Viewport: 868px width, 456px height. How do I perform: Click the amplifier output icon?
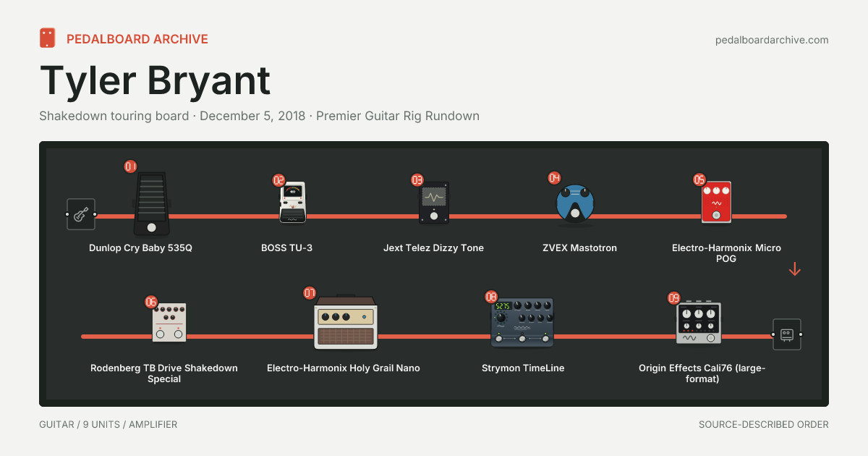click(787, 334)
